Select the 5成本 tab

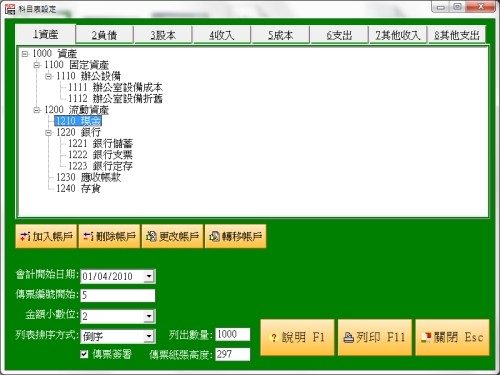[x=280, y=35]
